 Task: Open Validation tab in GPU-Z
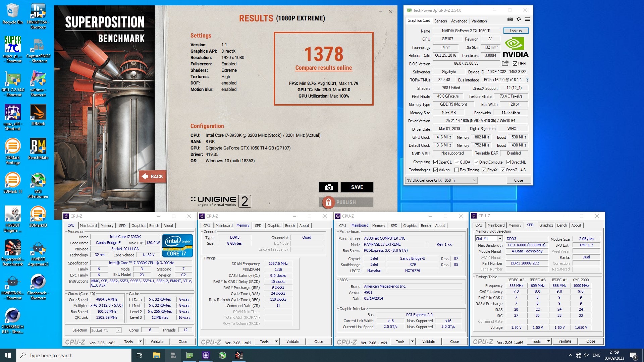[479, 21]
